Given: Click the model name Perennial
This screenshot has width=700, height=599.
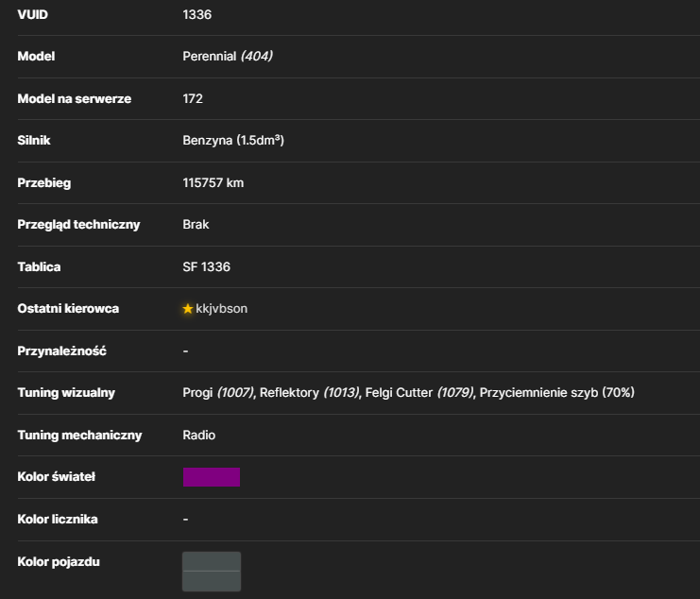Looking at the screenshot, I should coord(210,57).
